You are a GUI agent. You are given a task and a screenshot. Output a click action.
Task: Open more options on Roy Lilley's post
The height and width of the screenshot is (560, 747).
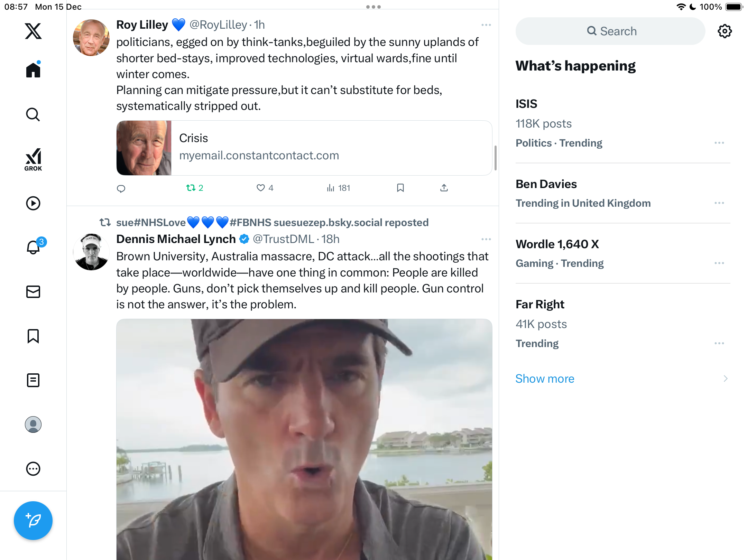coord(486,25)
